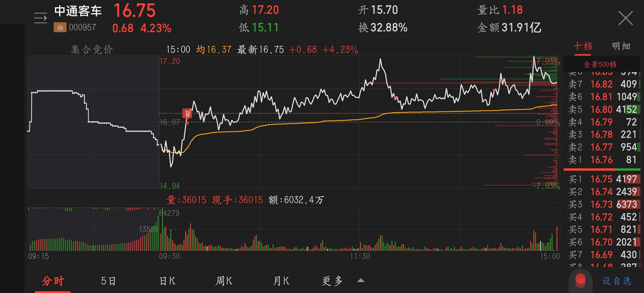Select buy level 买7 at 16.69

[602, 255]
